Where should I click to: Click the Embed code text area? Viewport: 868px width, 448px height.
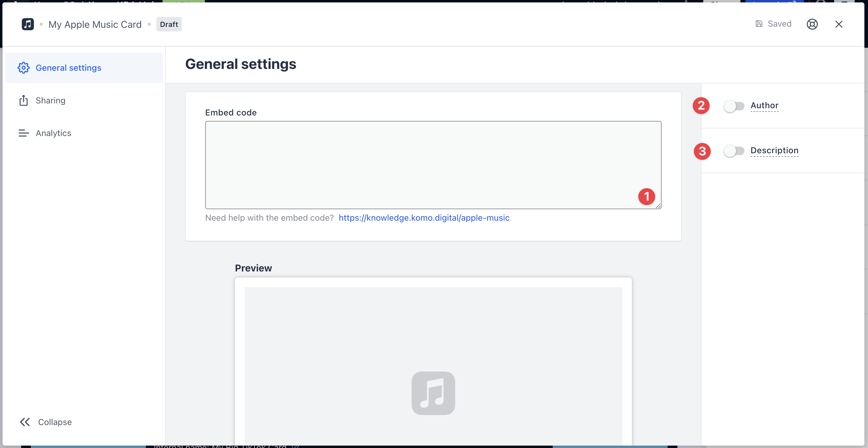[433, 164]
